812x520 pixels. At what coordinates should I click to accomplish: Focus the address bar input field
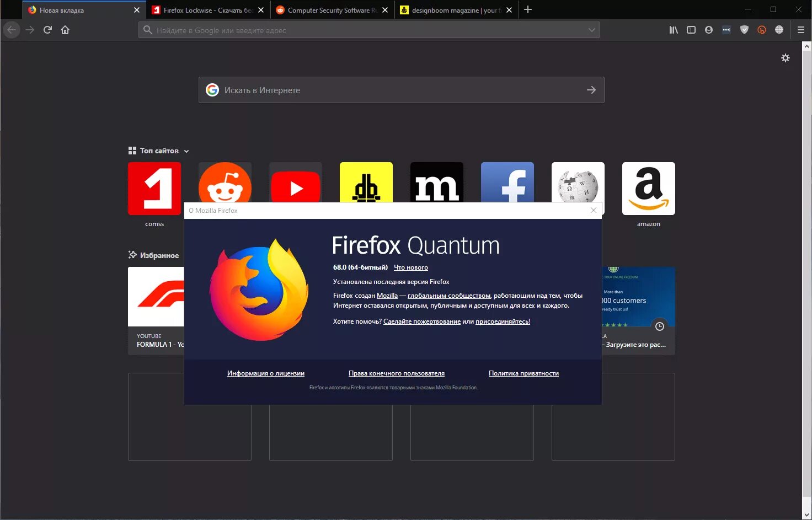tap(369, 30)
